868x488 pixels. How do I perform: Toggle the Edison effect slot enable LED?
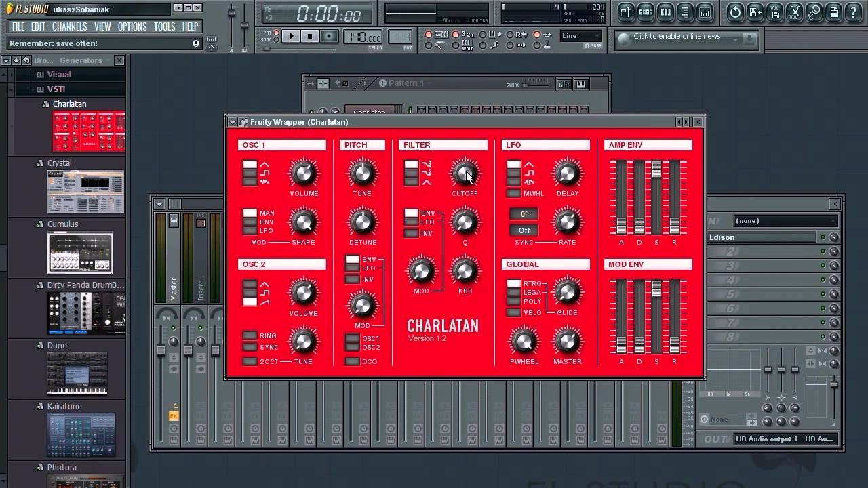[823, 237]
